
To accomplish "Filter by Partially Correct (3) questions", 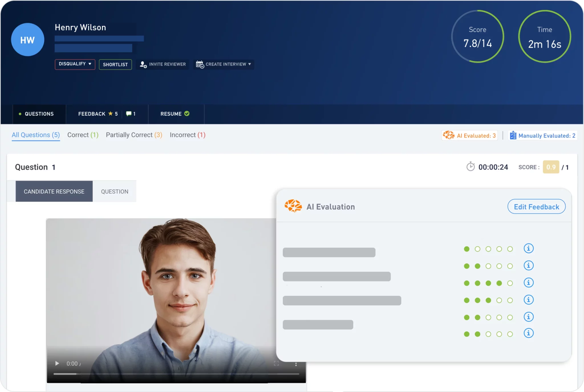I will (134, 135).
